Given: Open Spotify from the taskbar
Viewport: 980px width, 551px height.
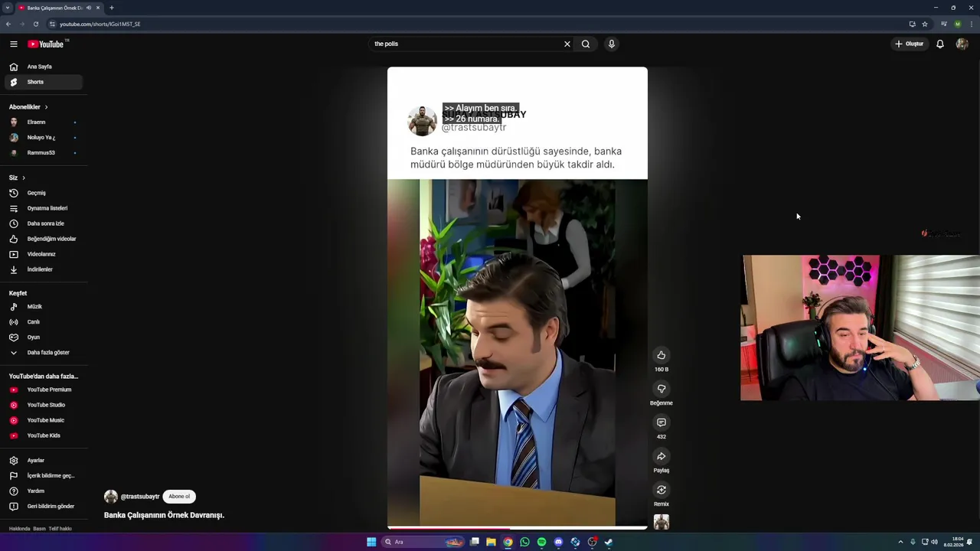Looking at the screenshot, I should point(541,542).
